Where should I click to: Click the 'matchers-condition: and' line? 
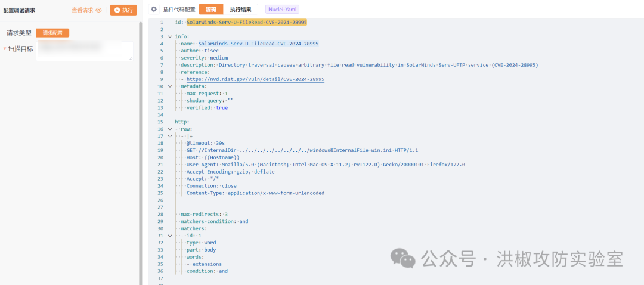(x=215, y=221)
